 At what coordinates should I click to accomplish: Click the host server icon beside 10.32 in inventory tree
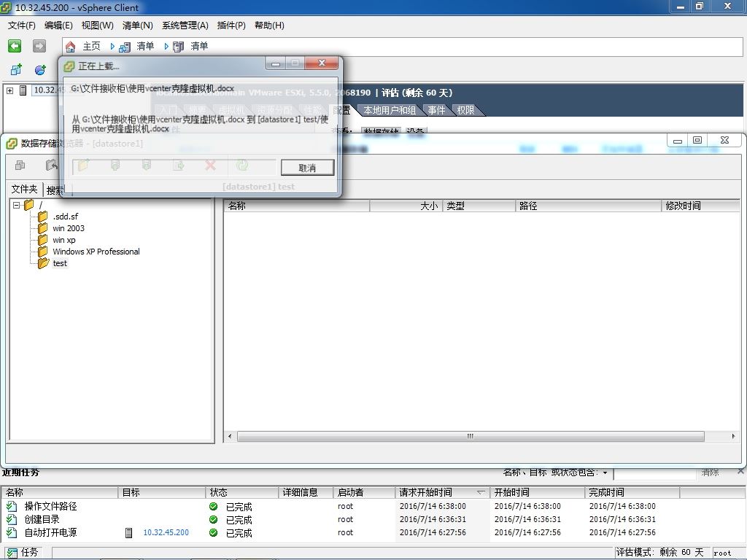point(23,90)
